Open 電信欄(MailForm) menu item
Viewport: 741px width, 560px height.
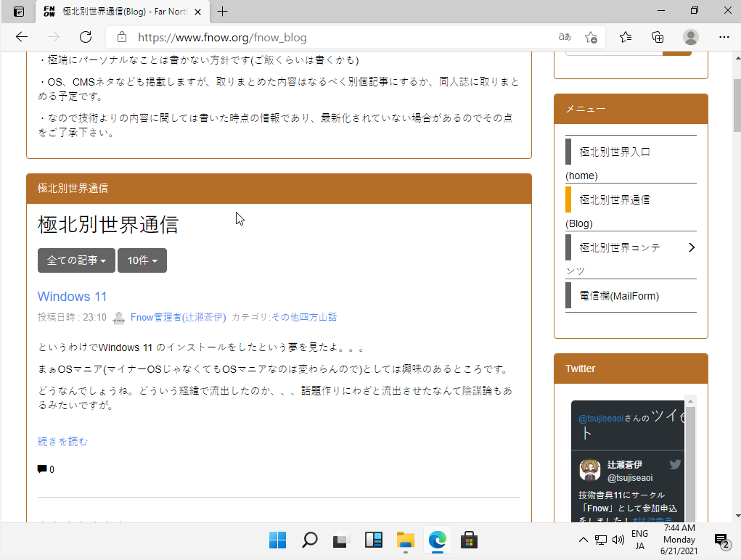pyautogui.click(x=618, y=296)
